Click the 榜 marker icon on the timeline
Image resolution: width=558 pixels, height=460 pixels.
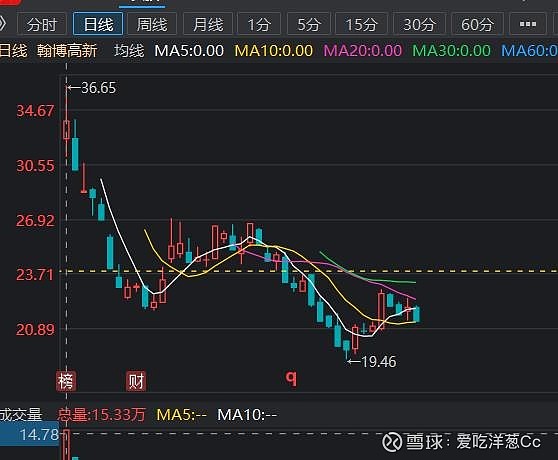[66, 382]
